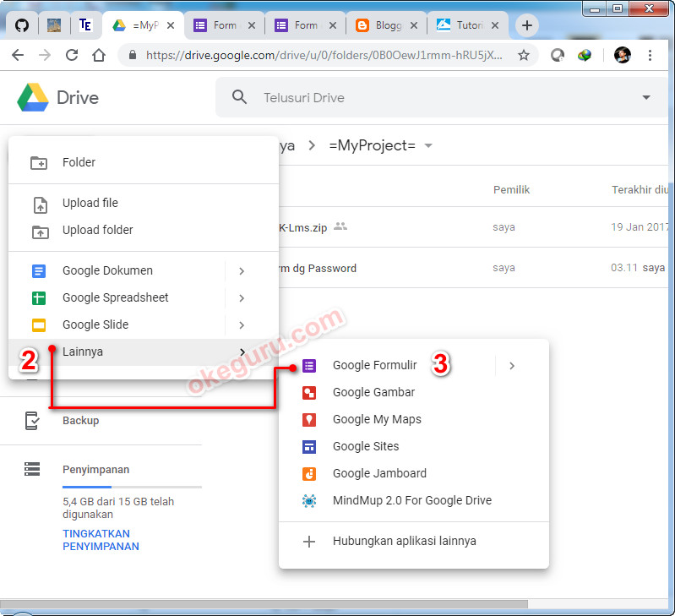Select Google Sites
This screenshot has height=616, width=675.
(414, 446)
